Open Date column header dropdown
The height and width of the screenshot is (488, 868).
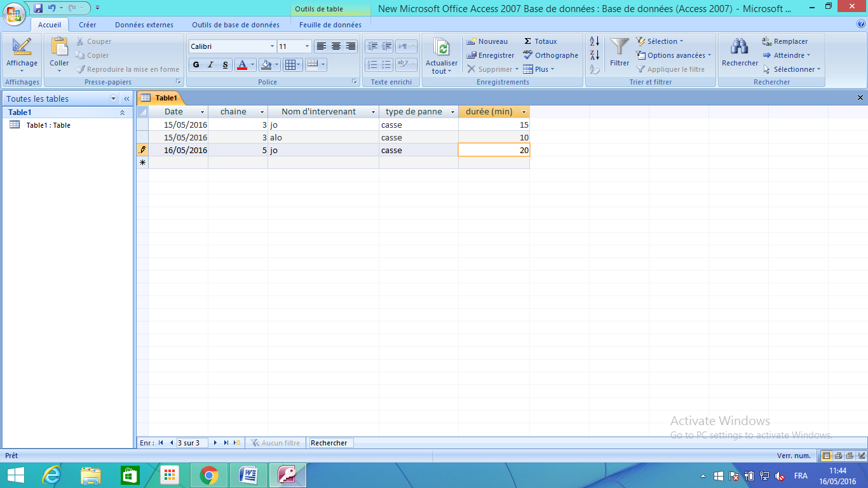click(x=203, y=112)
